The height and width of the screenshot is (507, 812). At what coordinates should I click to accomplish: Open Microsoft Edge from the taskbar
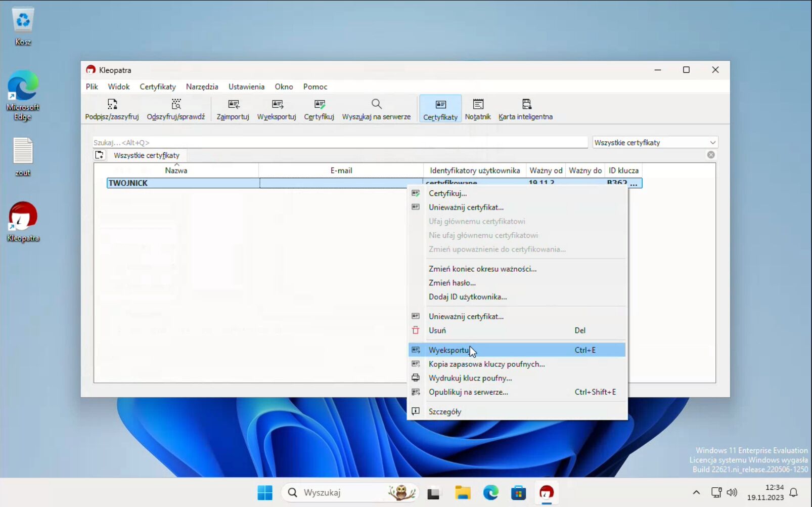490,492
